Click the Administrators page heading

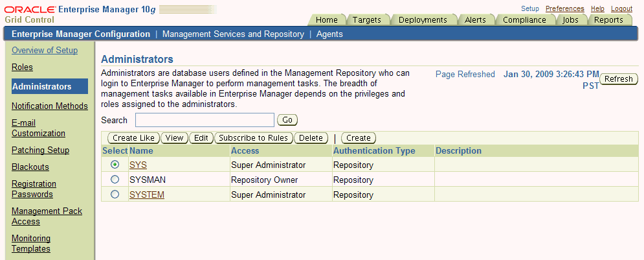[137, 59]
